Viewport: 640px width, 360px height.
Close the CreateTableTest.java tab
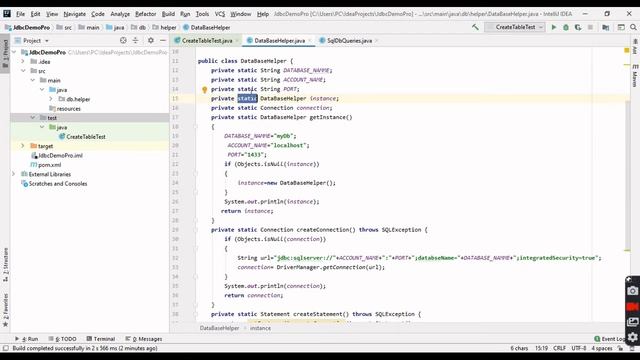238,40
